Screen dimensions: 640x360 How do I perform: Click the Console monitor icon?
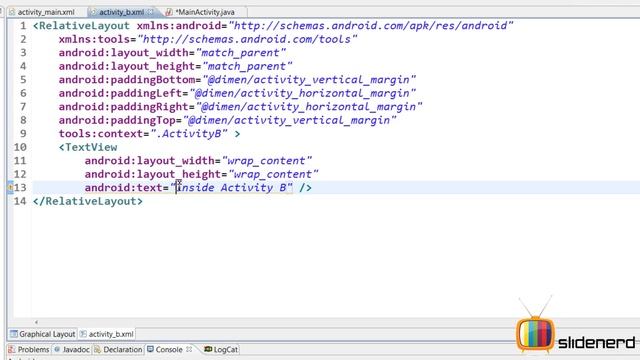pos(150,349)
